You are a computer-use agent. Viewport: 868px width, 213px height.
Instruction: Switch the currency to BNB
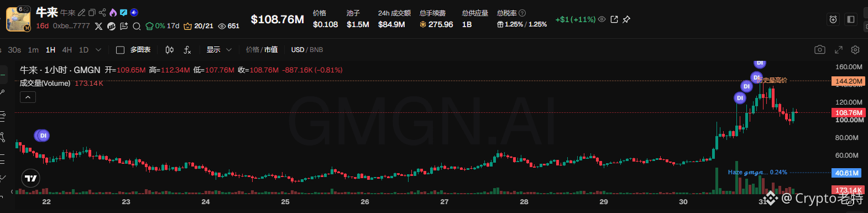tap(316, 50)
